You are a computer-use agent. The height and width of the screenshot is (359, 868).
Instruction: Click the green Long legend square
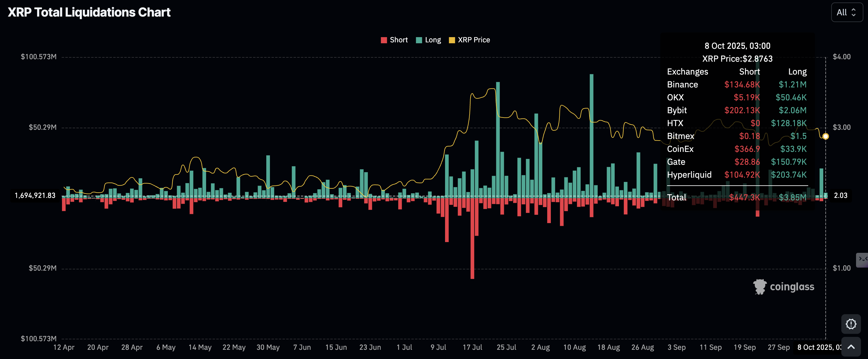419,40
